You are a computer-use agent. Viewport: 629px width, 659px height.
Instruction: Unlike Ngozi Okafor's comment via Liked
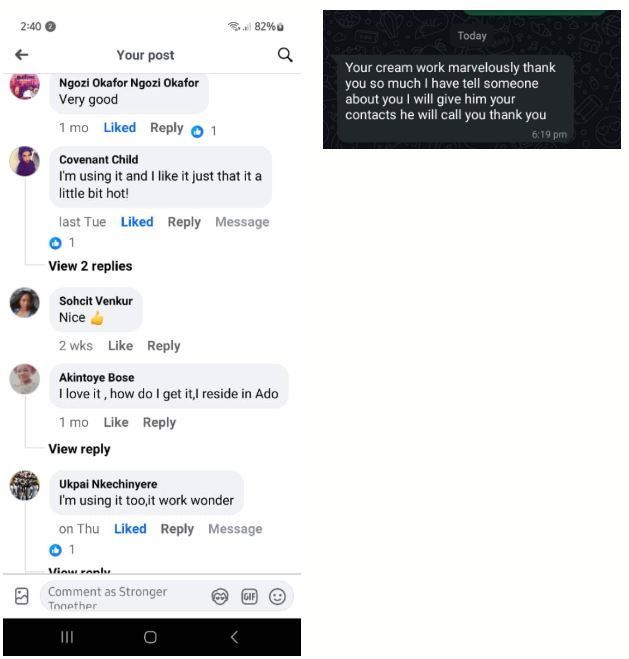coord(120,127)
